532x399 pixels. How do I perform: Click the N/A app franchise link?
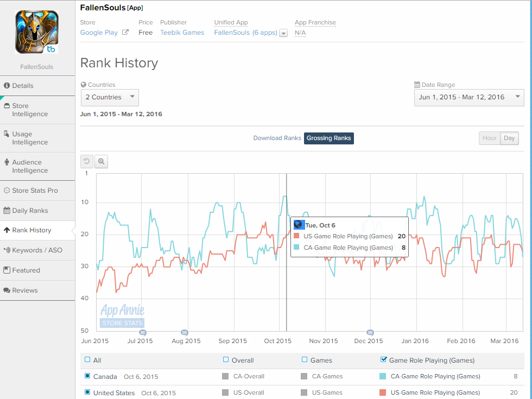(300, 33)
